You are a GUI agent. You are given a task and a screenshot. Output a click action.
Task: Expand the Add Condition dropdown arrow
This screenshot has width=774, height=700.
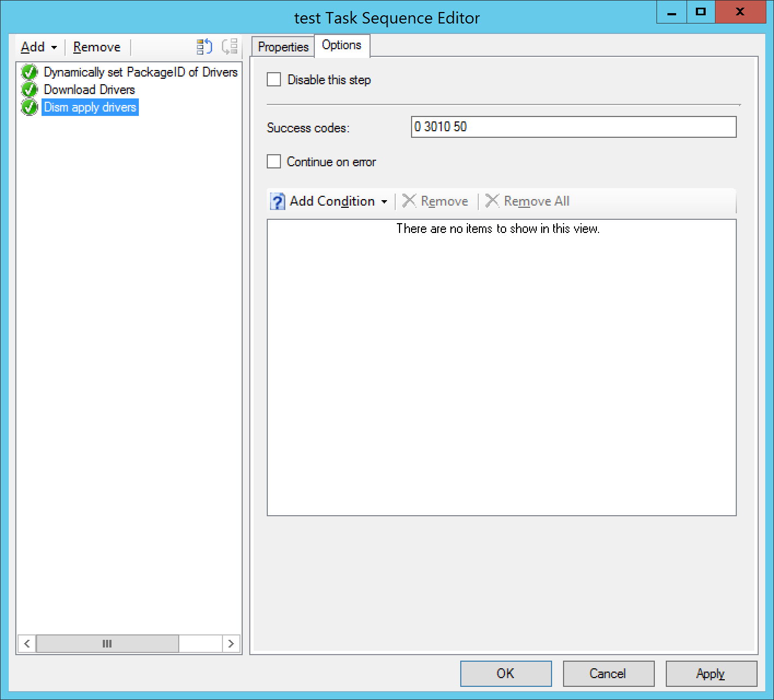pos(384,202)
